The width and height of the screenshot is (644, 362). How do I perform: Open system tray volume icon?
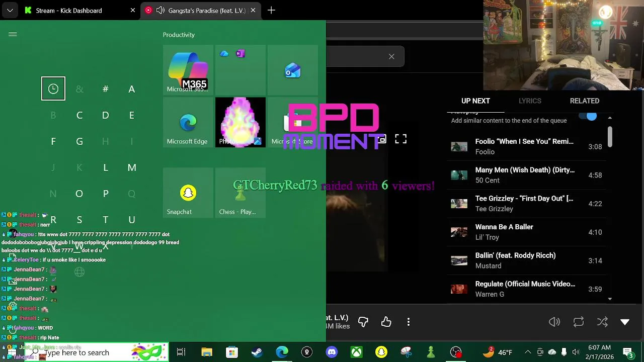[x=576, y=352]
